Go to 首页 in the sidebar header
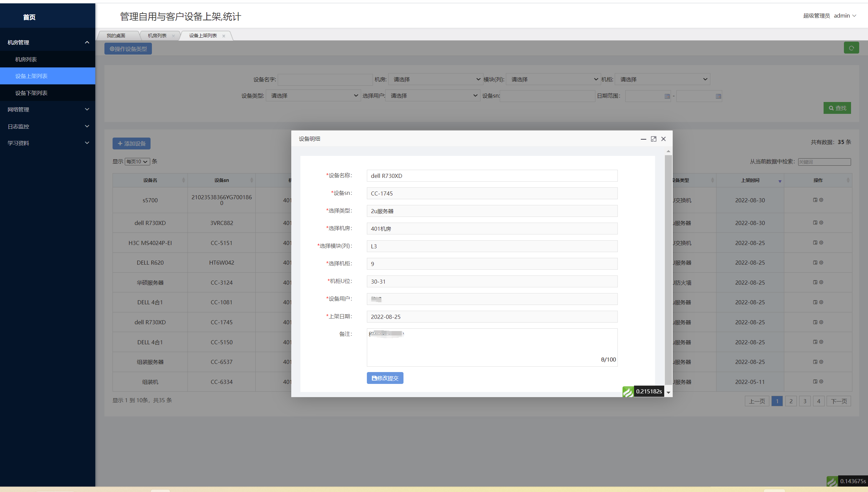 (x=29, y=17)
